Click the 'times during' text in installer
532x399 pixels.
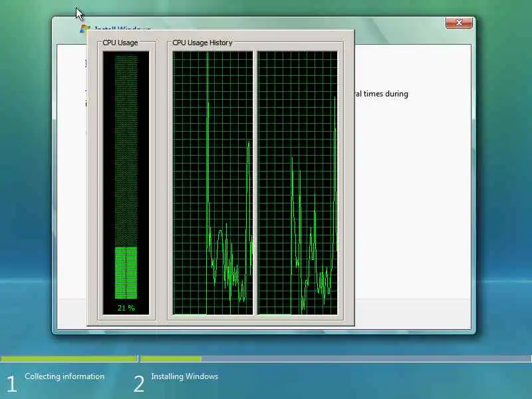click(386, 94)
